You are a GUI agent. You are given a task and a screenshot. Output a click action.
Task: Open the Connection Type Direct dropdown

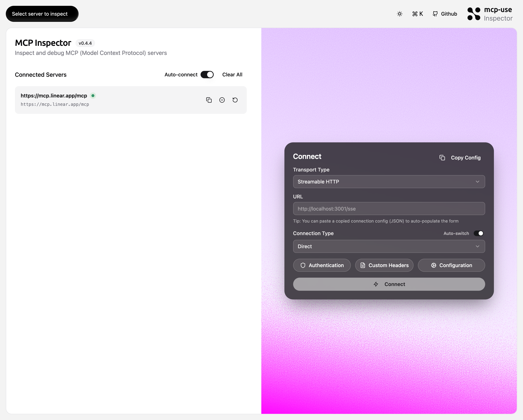pyautogui.click(x=389, y=246)
